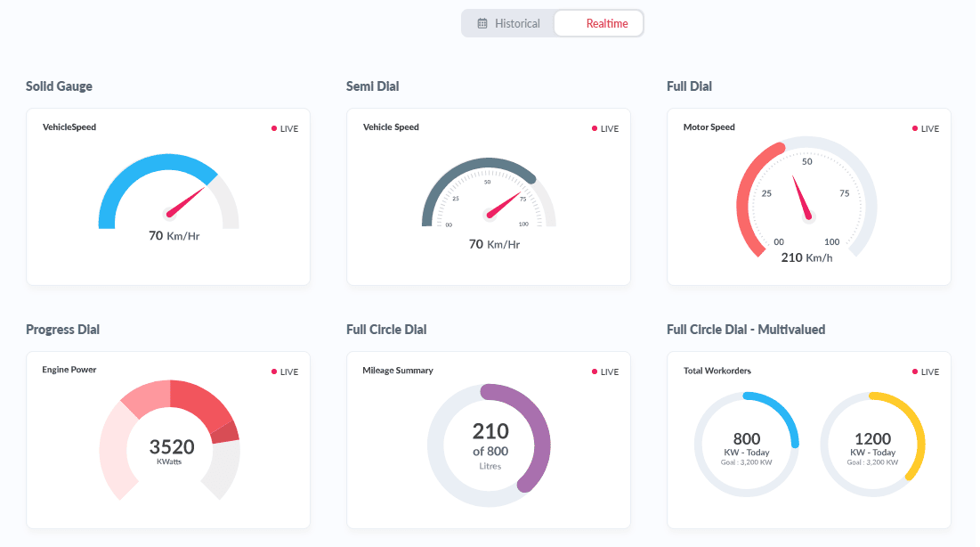Click the LIVE indicator on VehicleSpeed card
The image size is (980, 547).
tap(285, 128)
